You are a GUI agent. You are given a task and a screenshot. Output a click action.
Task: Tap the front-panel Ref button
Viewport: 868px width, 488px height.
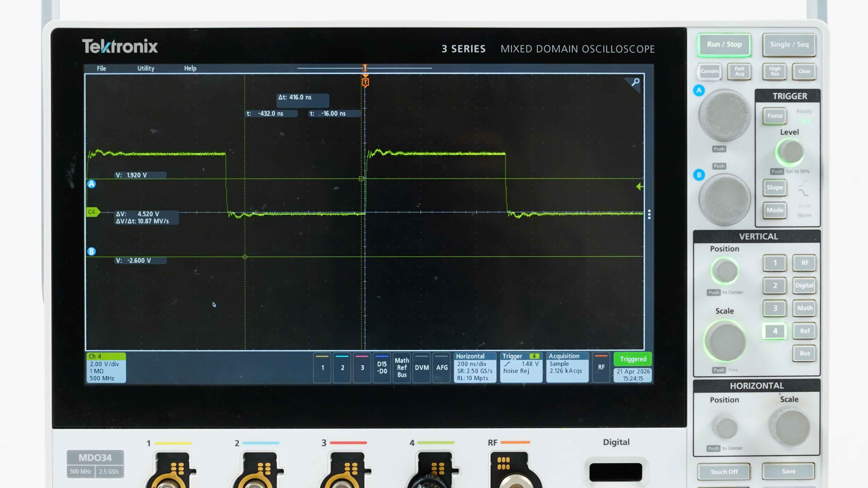(804, 331)
